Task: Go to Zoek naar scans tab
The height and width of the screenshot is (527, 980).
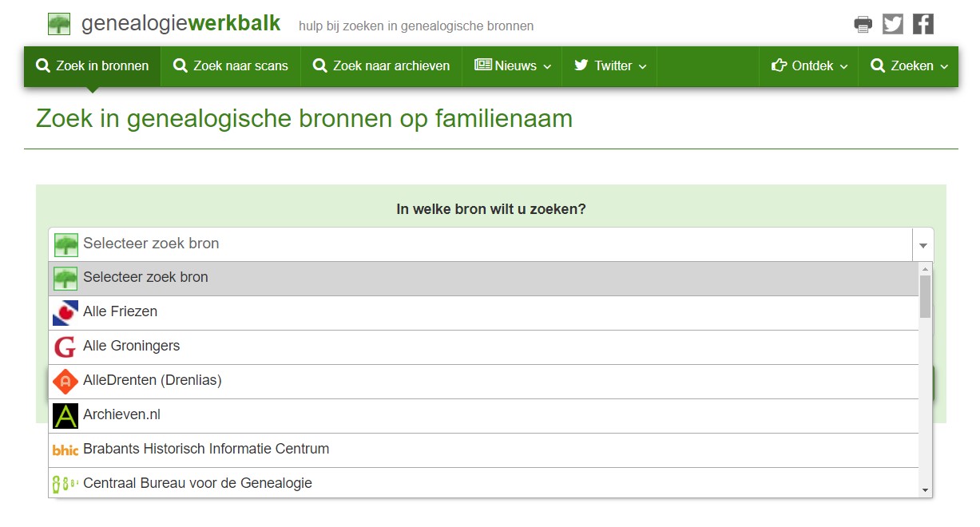Action: [x=231, y=66]
